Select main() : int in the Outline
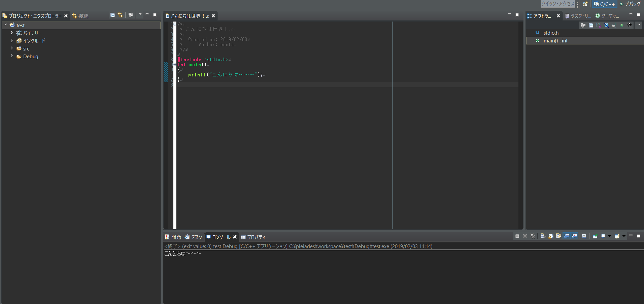The height and width of the screenshot is (304, 644). click(555, 40)
